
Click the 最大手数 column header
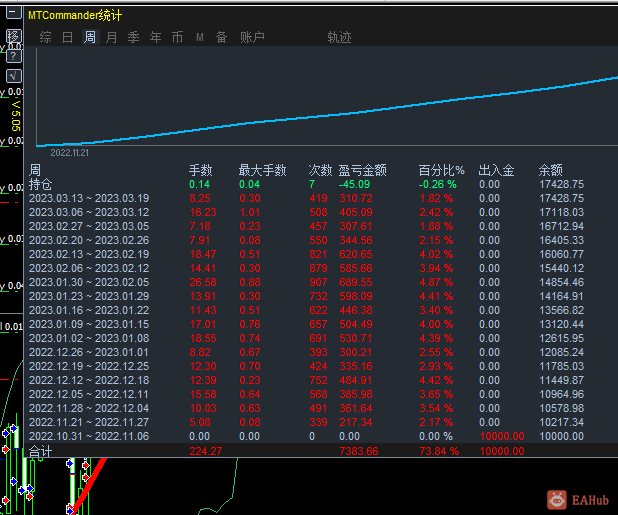click(262, 170)
